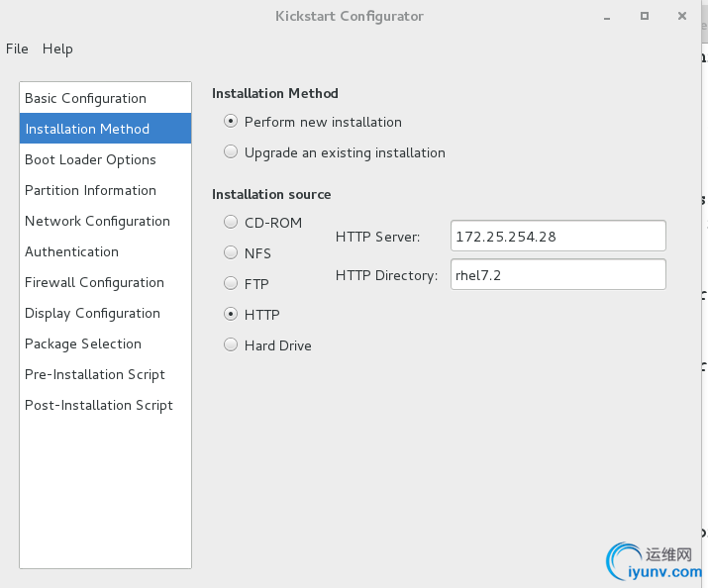Switch to Authentication settings
708x588 pixels.
pyautogui.click(x=71, y=251)
